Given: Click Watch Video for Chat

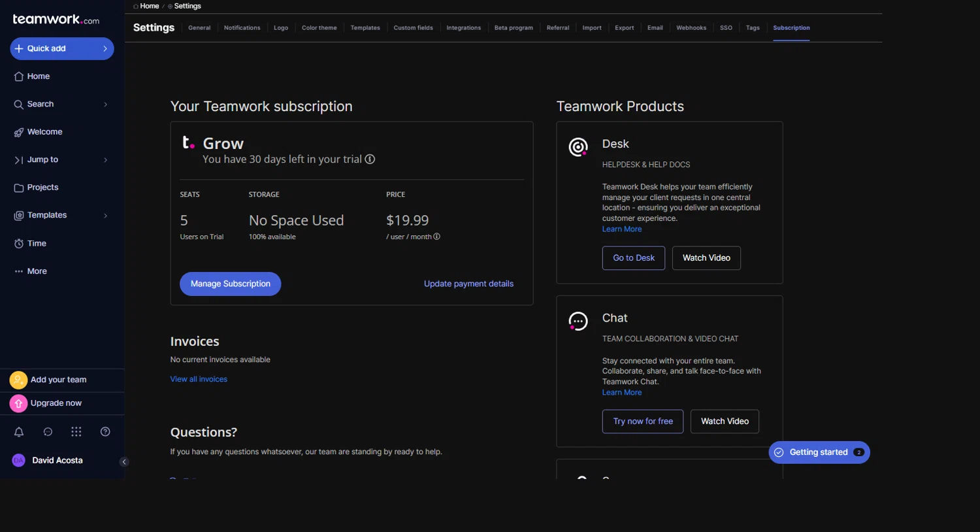Looking at the screenshot, I should [x=725, y=422].
